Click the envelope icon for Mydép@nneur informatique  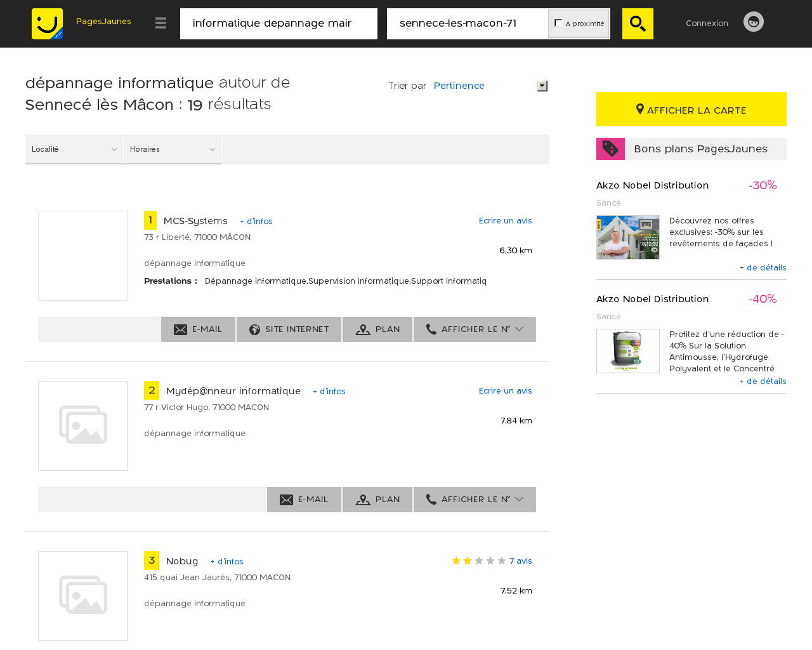click(286, 500)
